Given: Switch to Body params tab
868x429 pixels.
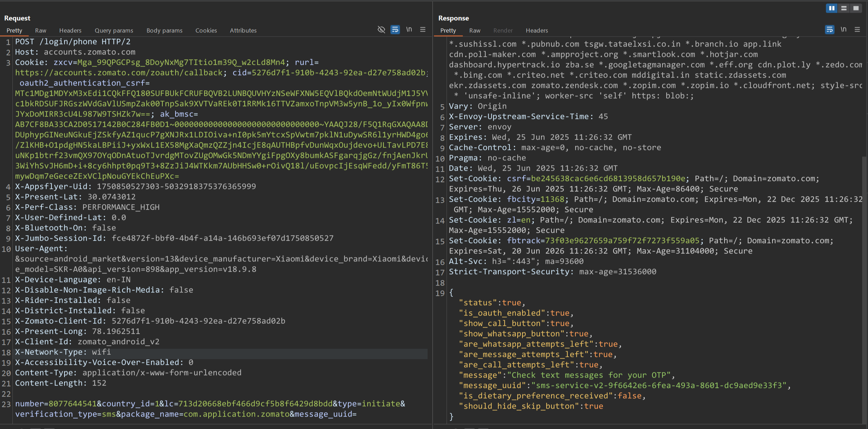Looking at the screenshot, I should point(164,30).
